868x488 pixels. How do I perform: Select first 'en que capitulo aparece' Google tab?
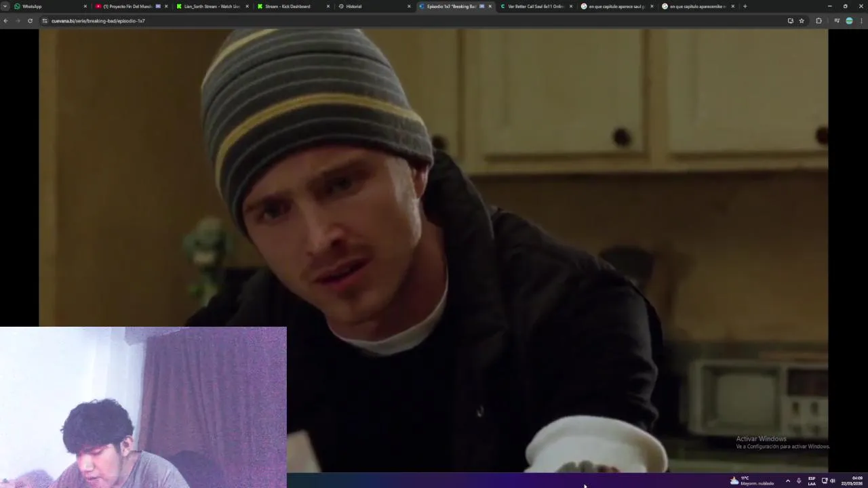point(617,6)
